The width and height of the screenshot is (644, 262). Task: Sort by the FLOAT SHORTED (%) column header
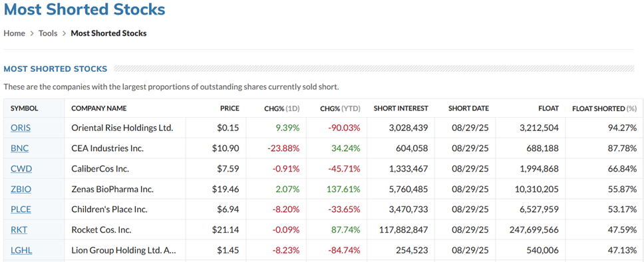[x=605, y=108]
